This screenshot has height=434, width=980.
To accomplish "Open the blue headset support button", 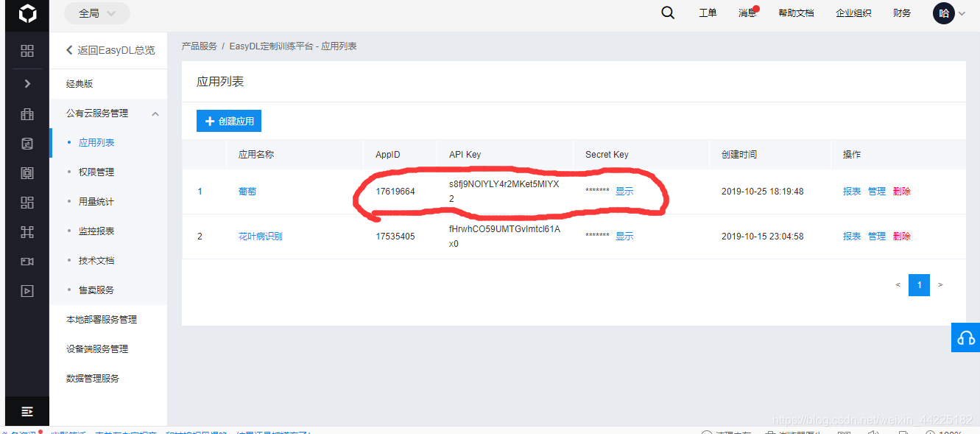I will [x=965, y=337].
